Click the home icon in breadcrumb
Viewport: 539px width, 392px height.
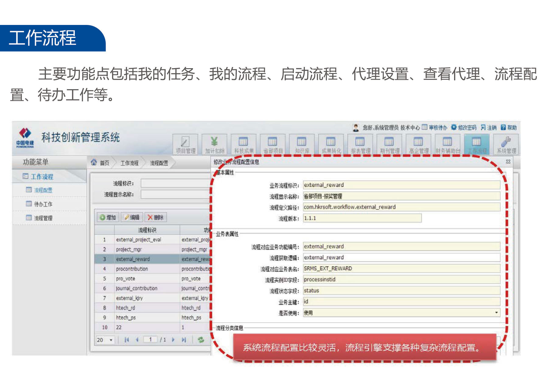click(94, 163)
